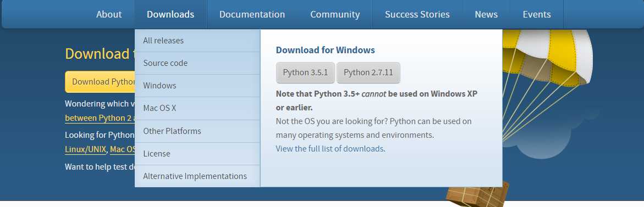Click the Download for Windows heading
The height and width of the screenshot is (207, 644).
point(325,50)
